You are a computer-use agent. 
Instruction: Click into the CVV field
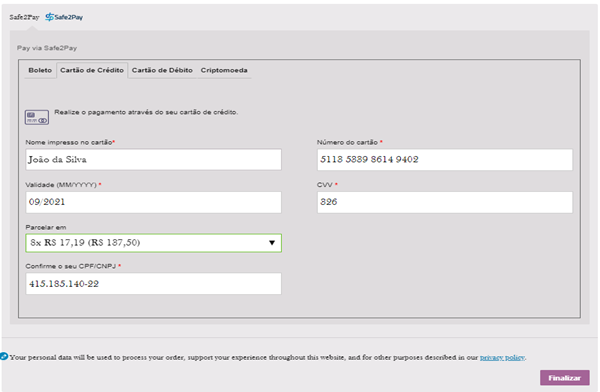[x=445, y=202]
